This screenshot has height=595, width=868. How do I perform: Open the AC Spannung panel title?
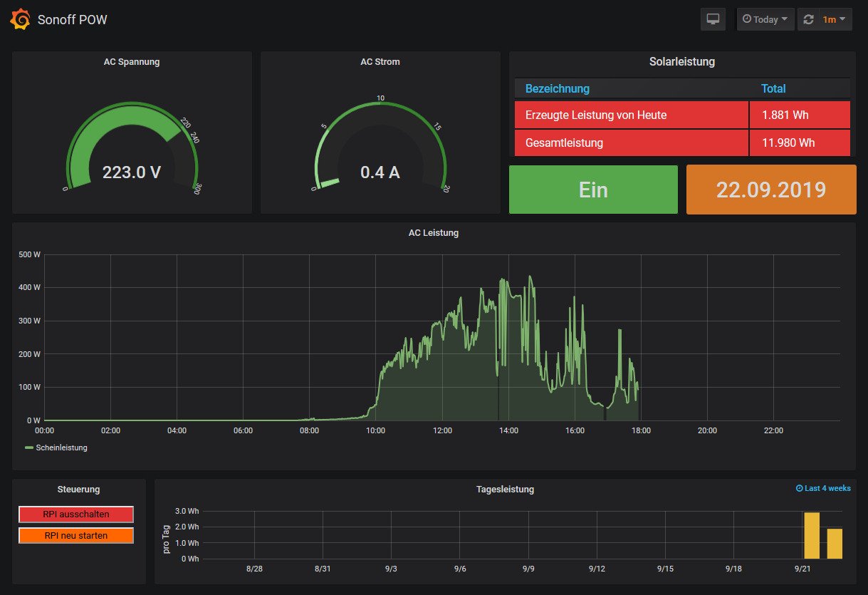[132, 62]
